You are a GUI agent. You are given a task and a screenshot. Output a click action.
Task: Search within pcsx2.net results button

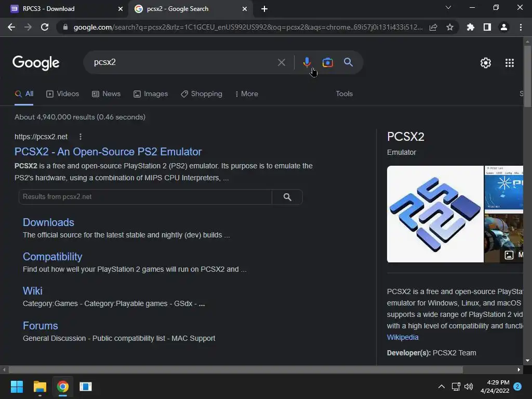(x=287, y=197)
